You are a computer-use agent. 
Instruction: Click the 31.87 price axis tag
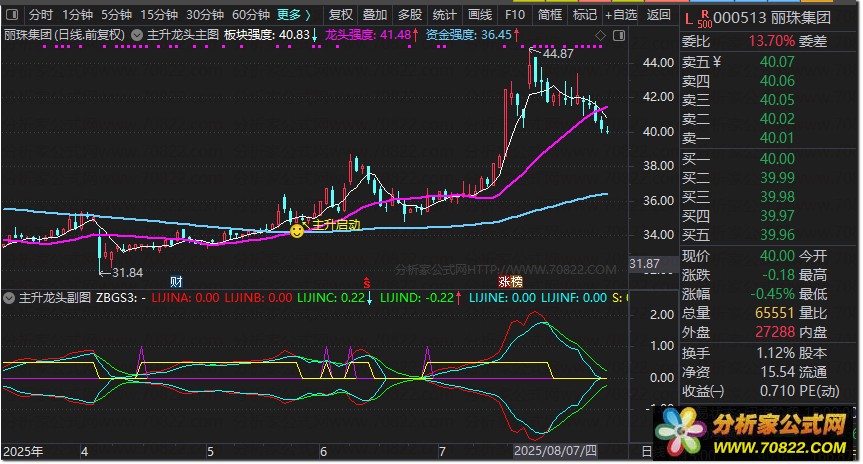click(x=644, y=264)
